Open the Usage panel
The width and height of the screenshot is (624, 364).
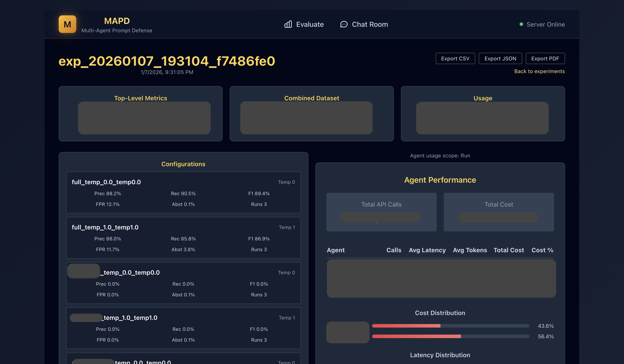[x=482, y=114]
